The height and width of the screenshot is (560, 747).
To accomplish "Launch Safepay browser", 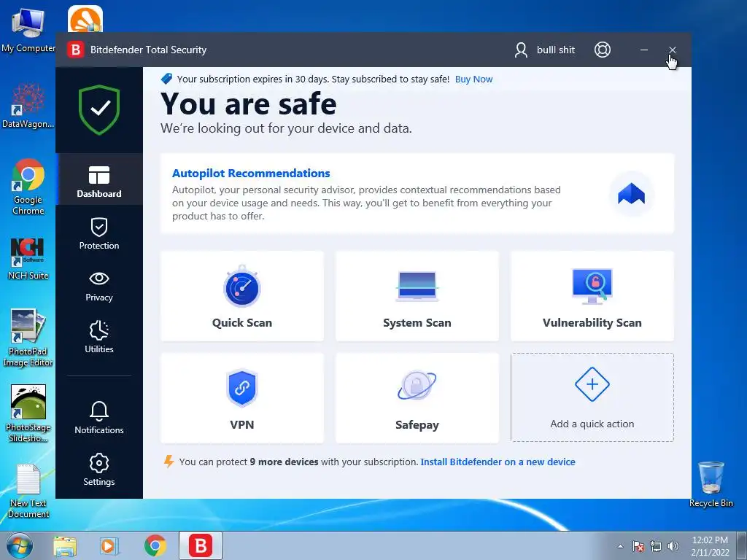I will [x=417, y=398].
